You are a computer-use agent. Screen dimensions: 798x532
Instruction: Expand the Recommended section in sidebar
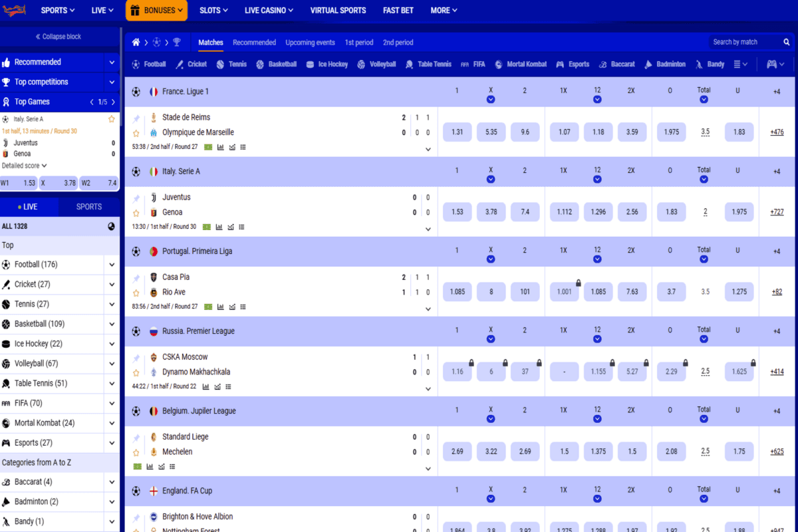point(111,62)
